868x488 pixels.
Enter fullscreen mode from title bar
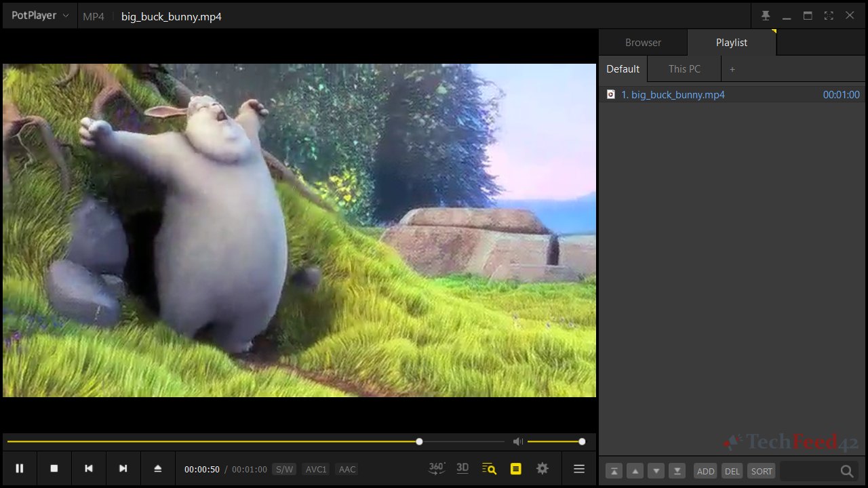829,16
